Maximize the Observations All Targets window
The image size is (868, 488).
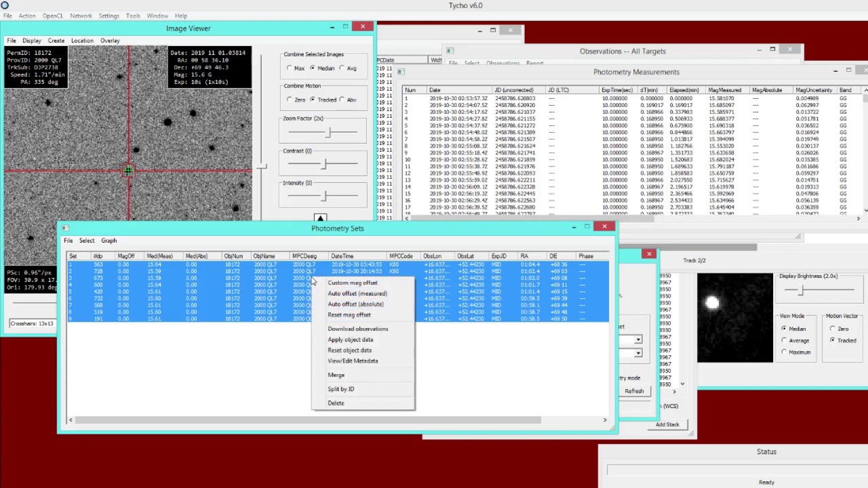[772, 49]
